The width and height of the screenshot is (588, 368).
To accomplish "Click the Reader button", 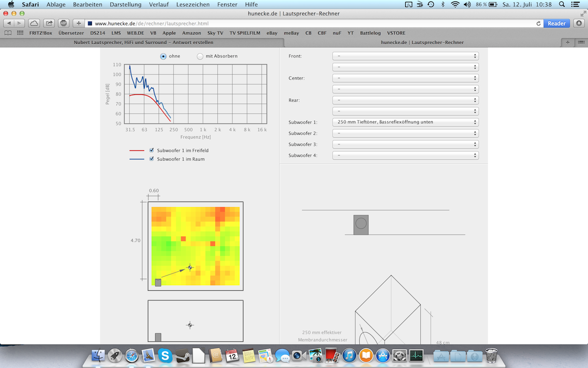I will tap(556, 23).
